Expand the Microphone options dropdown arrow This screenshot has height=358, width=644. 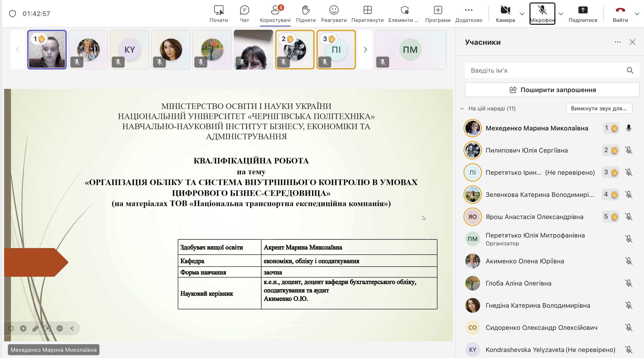coord(561,14)
